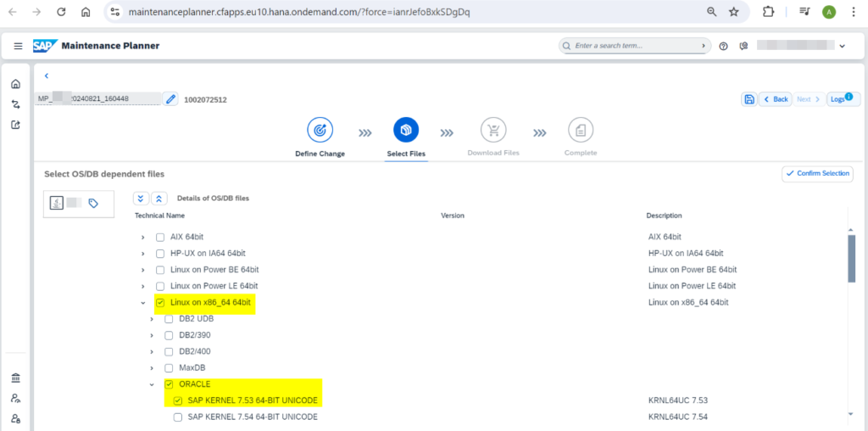Click the Back button
The width and height of the screenshot is (868, 431).
775,99
